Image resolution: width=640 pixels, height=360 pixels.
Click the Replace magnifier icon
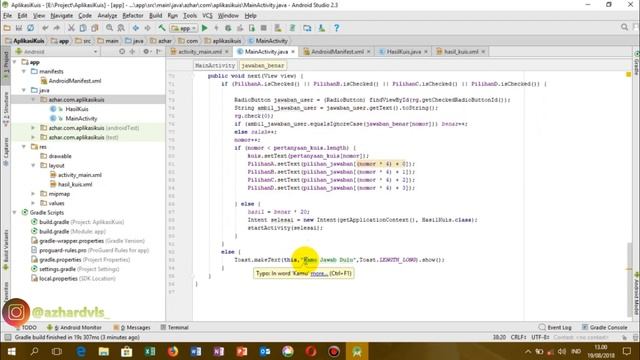pos(121,28)
